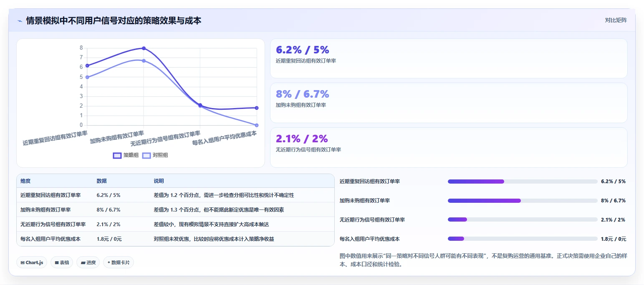
Task: Click the 策略组 chart point at value 6.2
Action: coord(87,66)
